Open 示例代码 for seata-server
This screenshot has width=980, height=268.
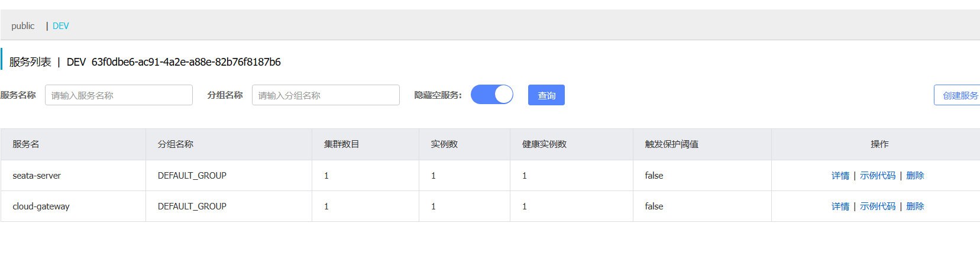point(878,176)
